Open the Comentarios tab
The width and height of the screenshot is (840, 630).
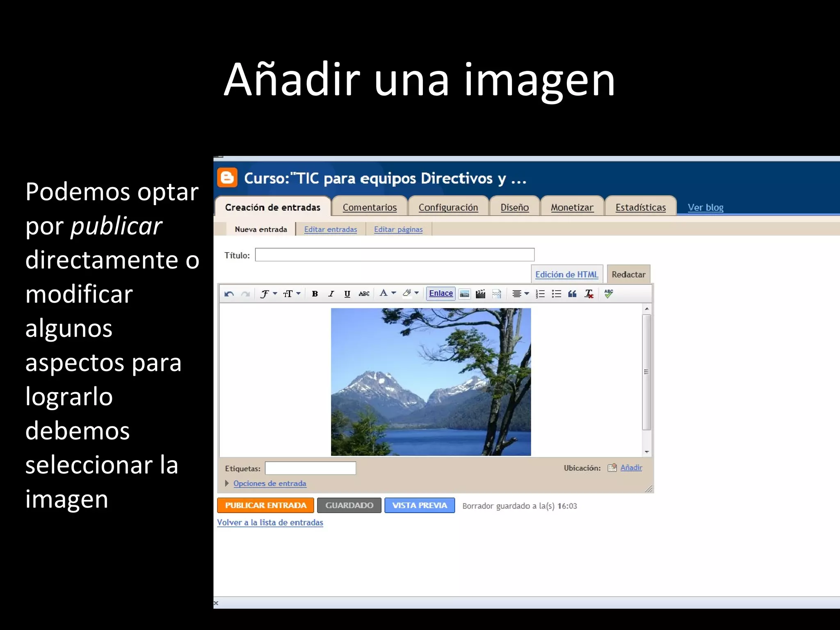370,207
